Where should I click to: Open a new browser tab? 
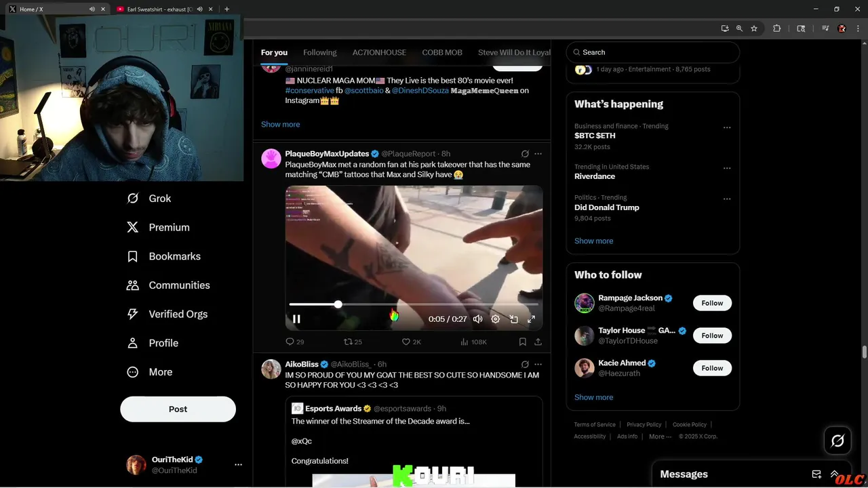coord(227,9)
